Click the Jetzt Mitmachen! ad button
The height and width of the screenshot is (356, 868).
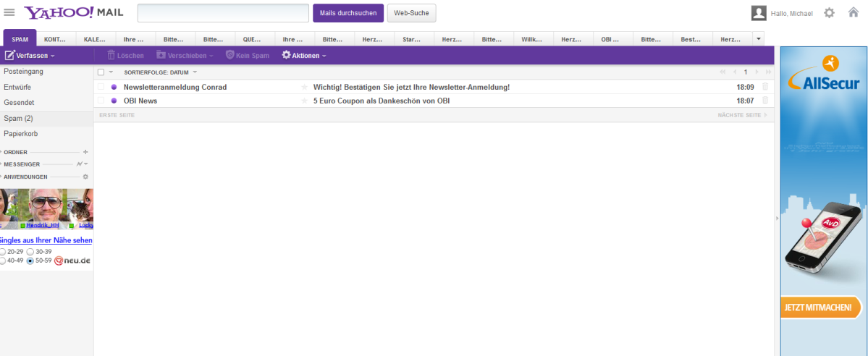[x=821, y=308]
